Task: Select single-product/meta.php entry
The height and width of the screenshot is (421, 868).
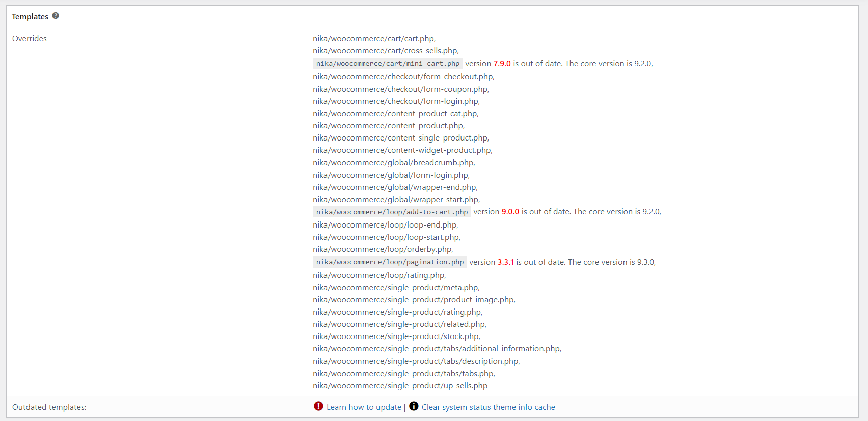Action: point(396,288)
